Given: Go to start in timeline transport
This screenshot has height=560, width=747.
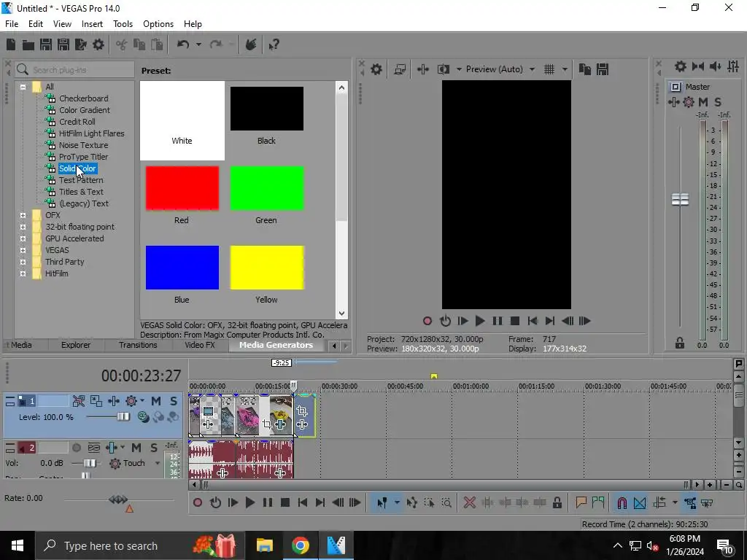Looking at the screenshot, I should 302,503.
